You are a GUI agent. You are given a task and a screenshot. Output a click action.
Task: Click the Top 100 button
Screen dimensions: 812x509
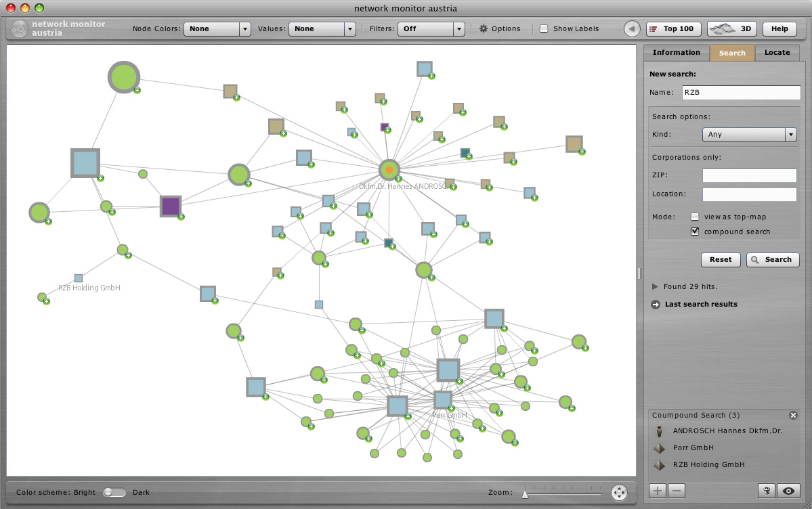(673, 29)
